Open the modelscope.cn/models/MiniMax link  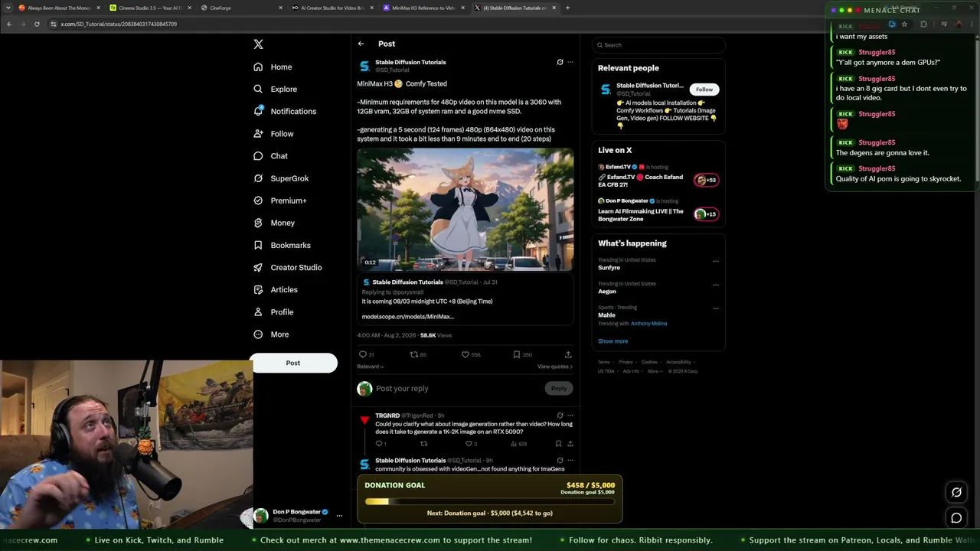408,316
